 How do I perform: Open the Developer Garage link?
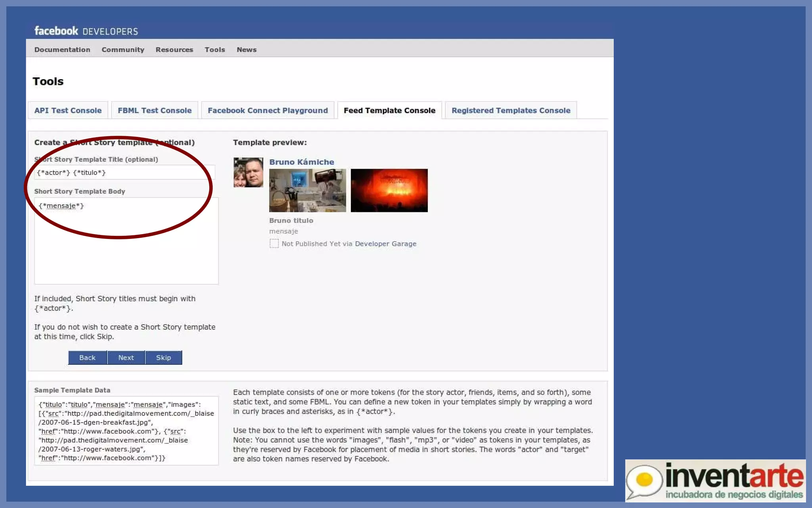tap(385, 244)
